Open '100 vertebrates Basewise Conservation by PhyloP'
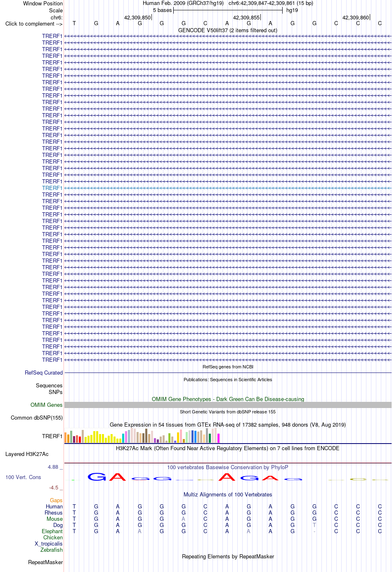 pos(228,468)
